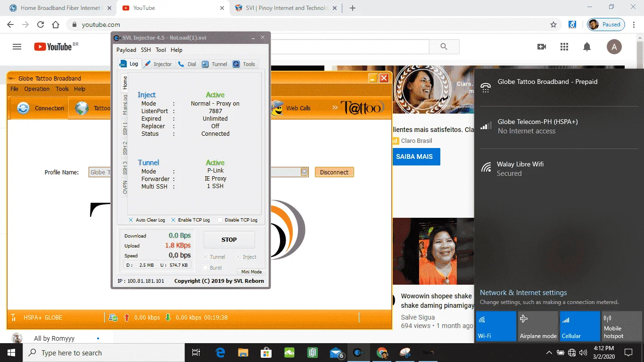This screenshot has height=362, width=644.
Task: Expand the toolbar overflow chevron in Globe Tattoo
Action: [335, 107]
